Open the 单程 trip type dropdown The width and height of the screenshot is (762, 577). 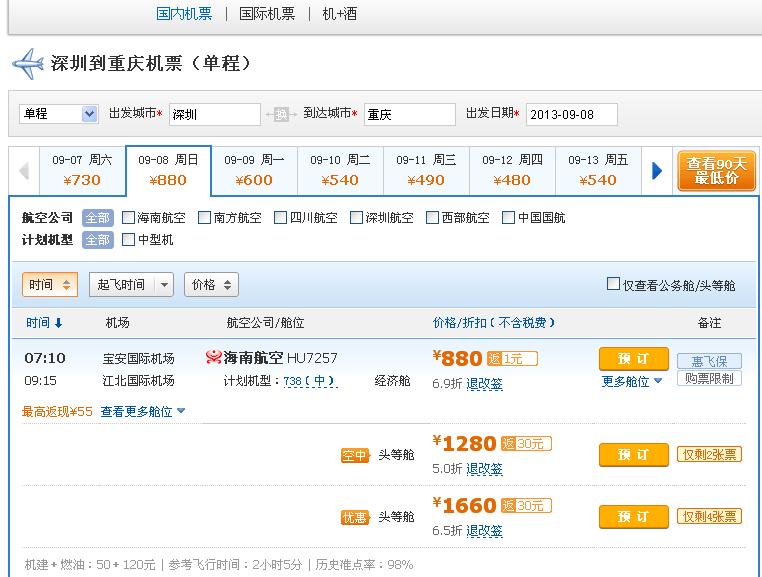point(59,114)
